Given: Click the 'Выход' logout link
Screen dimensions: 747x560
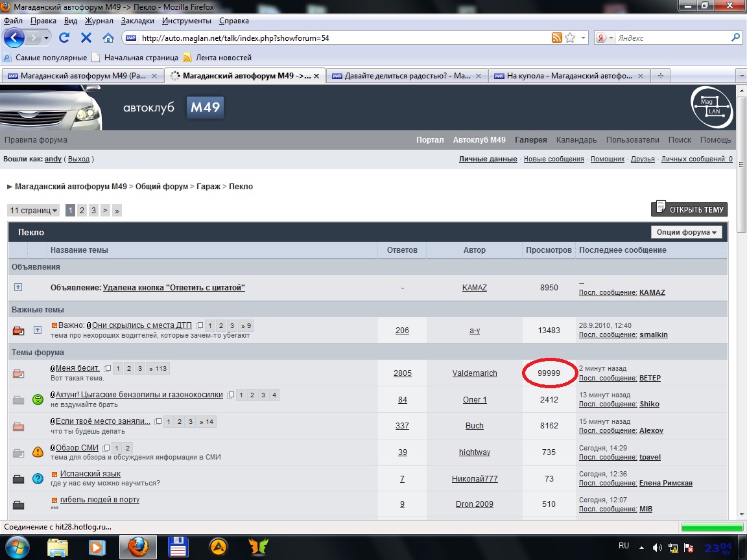Looking at the screenshot, I should 79,159.
